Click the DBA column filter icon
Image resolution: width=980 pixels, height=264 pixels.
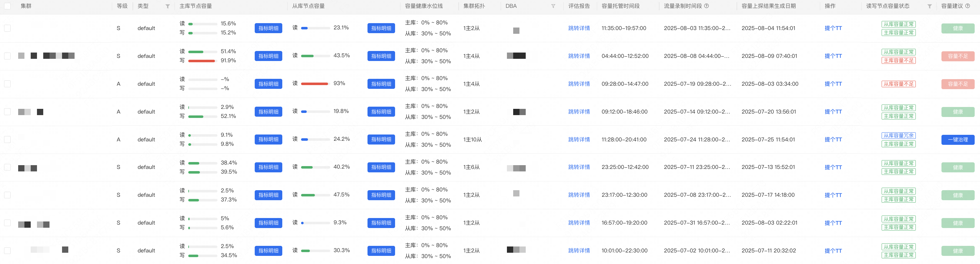553,7
